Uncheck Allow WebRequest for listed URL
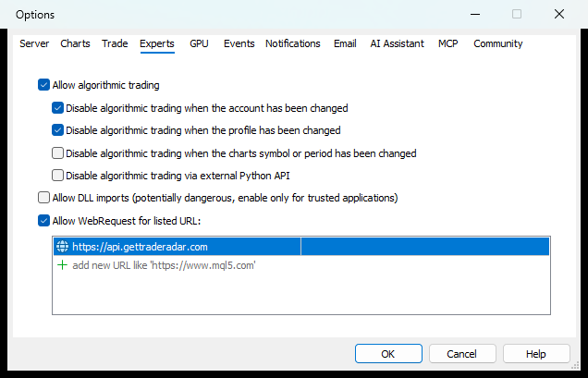588x378 pixels. pyautogui.click(x=43, y=221)
